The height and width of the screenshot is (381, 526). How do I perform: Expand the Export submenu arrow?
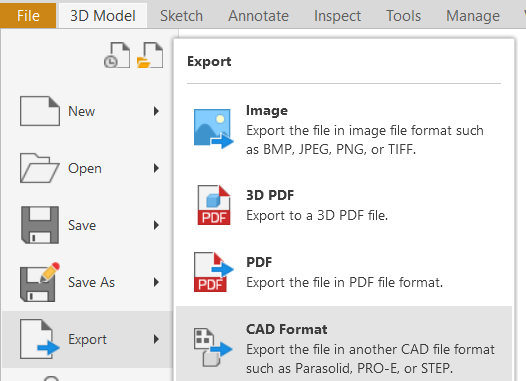click(x=156, y=339)
